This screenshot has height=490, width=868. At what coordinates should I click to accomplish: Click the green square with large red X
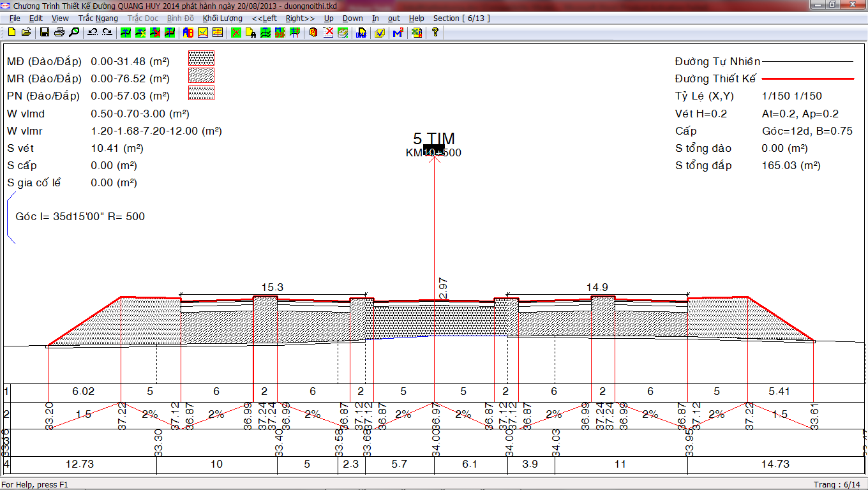(236, 32)
